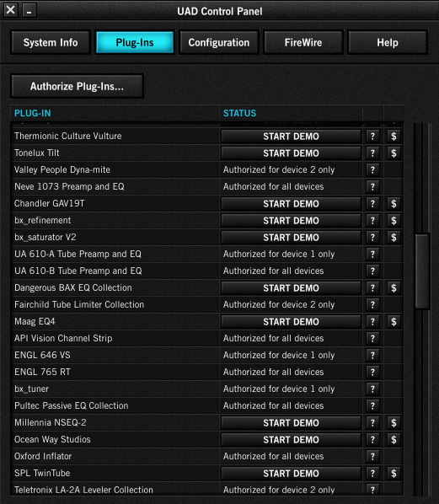
Task: Start demo for Chandler GAV19T
Action: click(292, 203)
